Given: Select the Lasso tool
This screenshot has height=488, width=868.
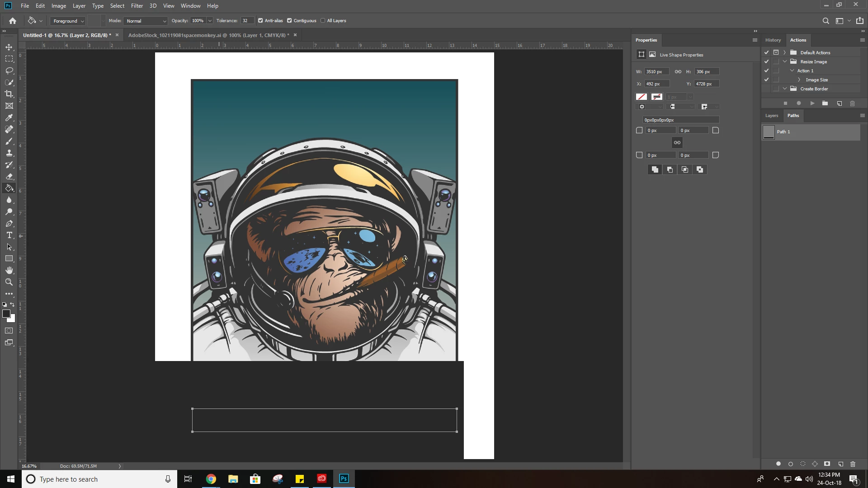Looking at the screenshot, I should pyautogui.click(x=9, y=70).
